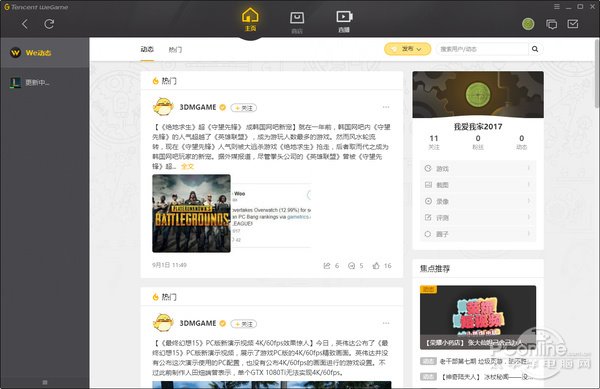Open 3DMGAME avatar on 绝地求生 post
Viewport: 600px width, 389px height.
[163, 107]
